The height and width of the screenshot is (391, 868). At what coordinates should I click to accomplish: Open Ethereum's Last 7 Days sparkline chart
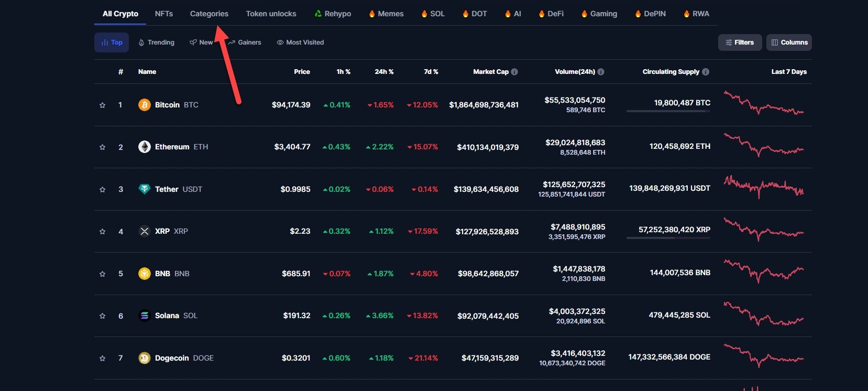(763, 146)
